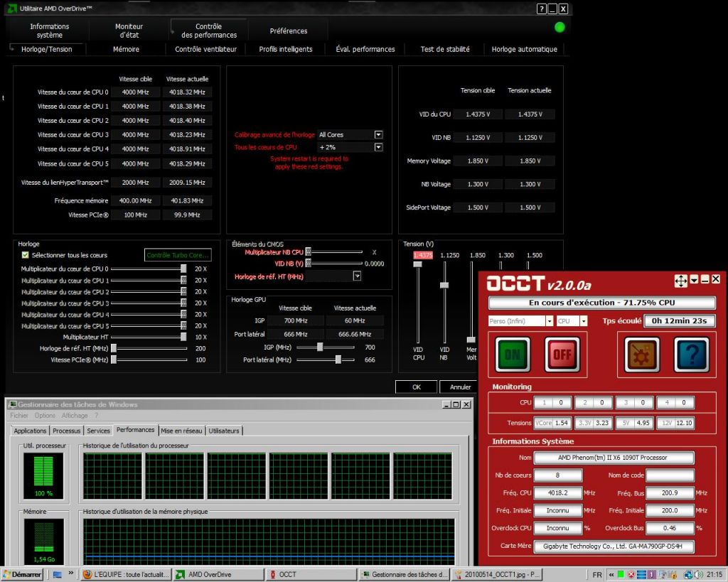Adjust Vitesse PCIe (MHz) slider
The height and width of the screenshot is (582, 728).
tap(114, 360)
